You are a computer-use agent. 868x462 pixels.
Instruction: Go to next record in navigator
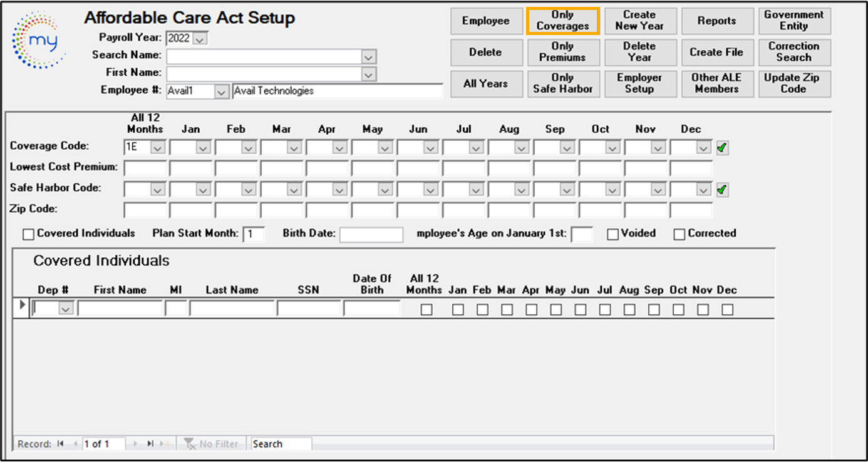[135, 444]
